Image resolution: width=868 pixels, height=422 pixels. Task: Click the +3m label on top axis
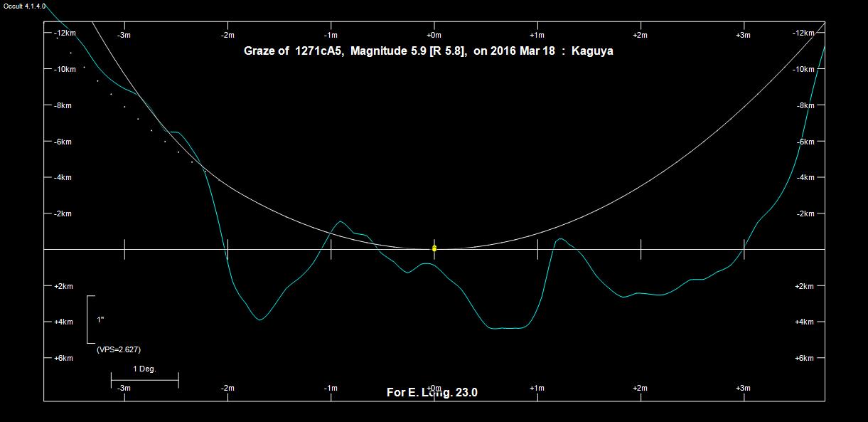(743, 35)
